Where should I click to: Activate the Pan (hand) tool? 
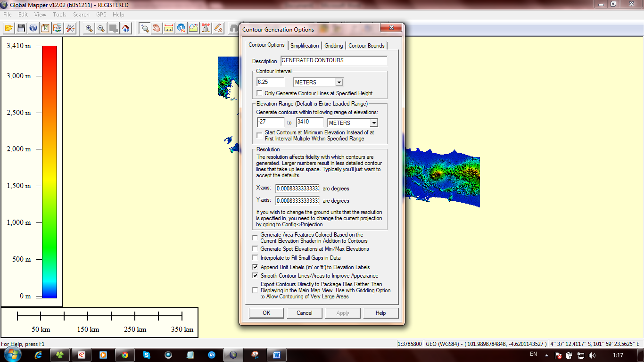pos(156,28)
